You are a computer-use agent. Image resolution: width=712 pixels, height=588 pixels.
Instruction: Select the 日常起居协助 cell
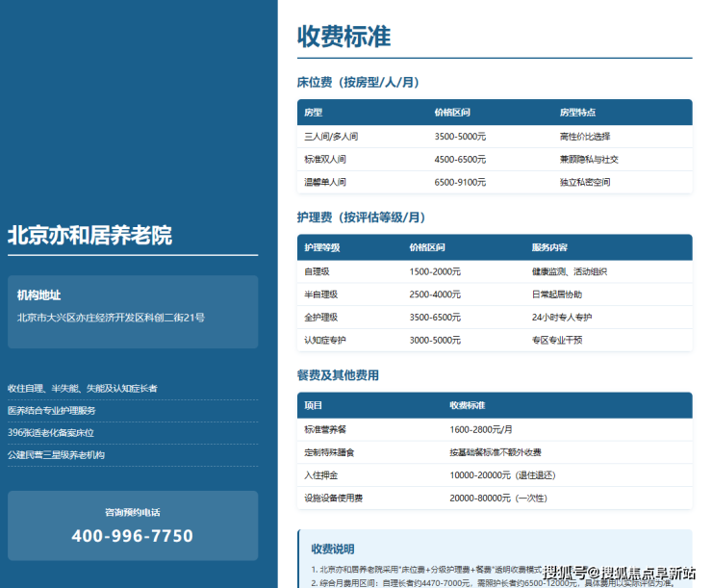(x=557, y=294)
